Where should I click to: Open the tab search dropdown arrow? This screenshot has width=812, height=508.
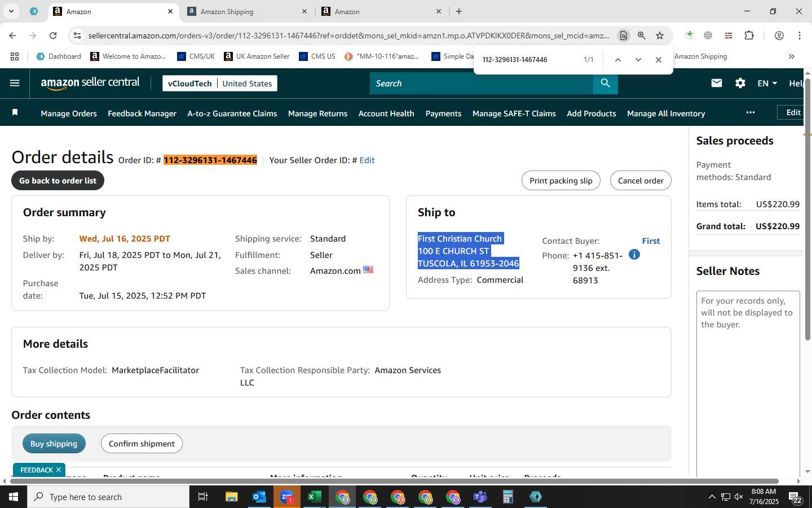(x=11, y=11)
